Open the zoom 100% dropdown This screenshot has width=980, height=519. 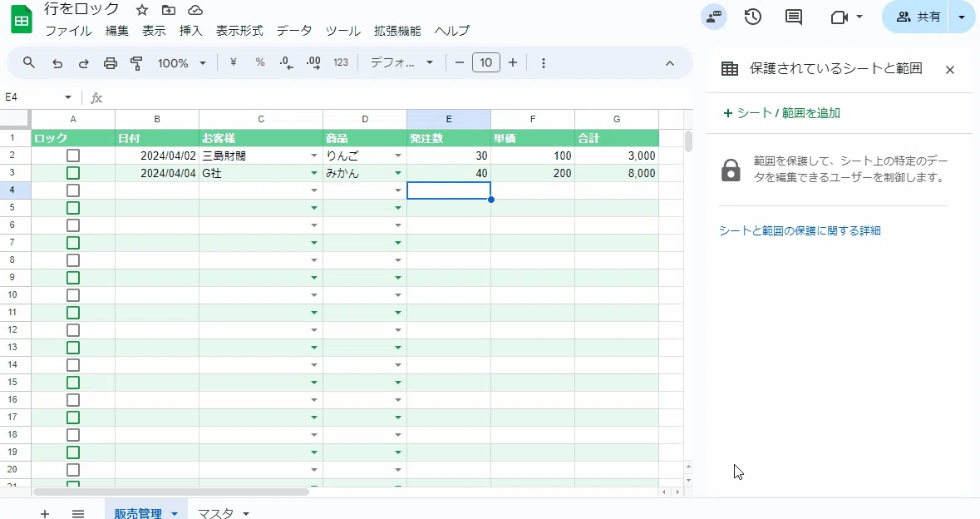181,63
